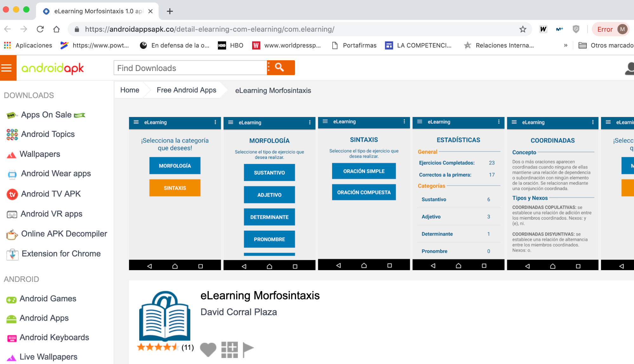634x364 pixels.
Task: Open Android TV APK sidebar link
Action: [51, 194]
